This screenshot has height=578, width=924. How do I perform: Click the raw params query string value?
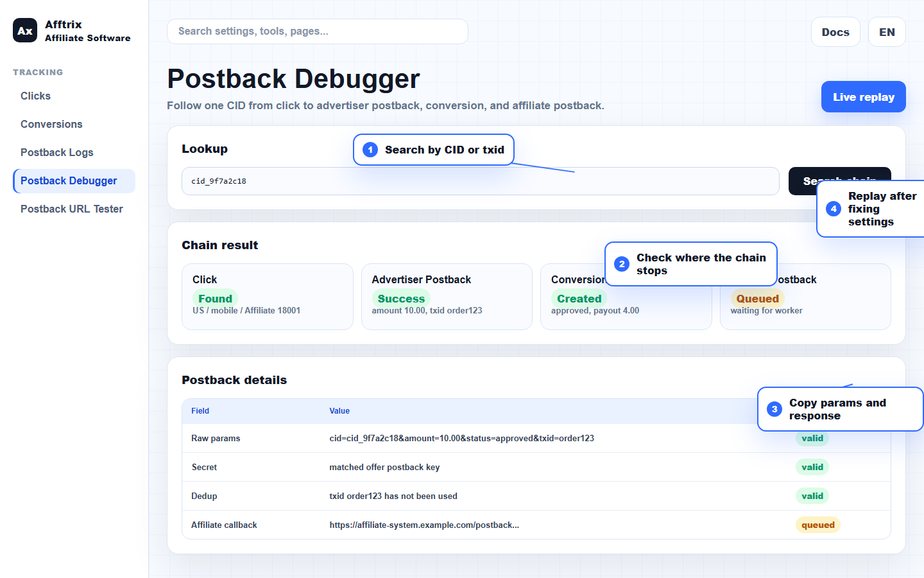(462, 439)
